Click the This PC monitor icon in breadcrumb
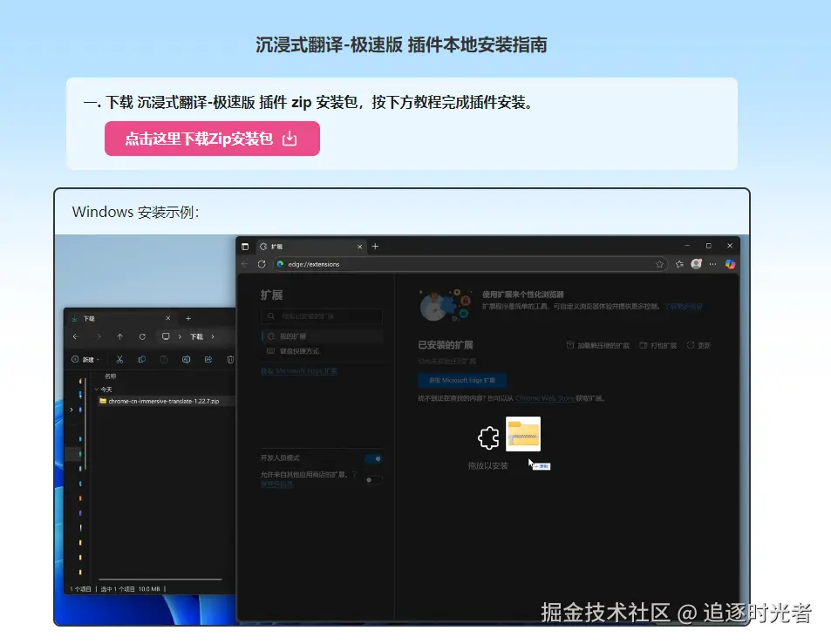This screenshot has height=644, width=831. [x=166, y=336]
